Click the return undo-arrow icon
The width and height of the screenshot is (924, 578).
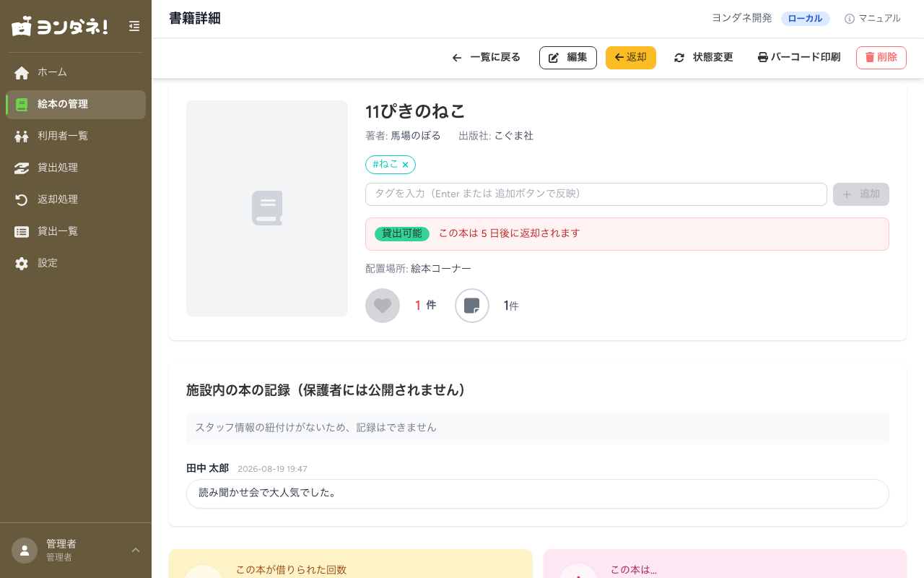(22, 199)
